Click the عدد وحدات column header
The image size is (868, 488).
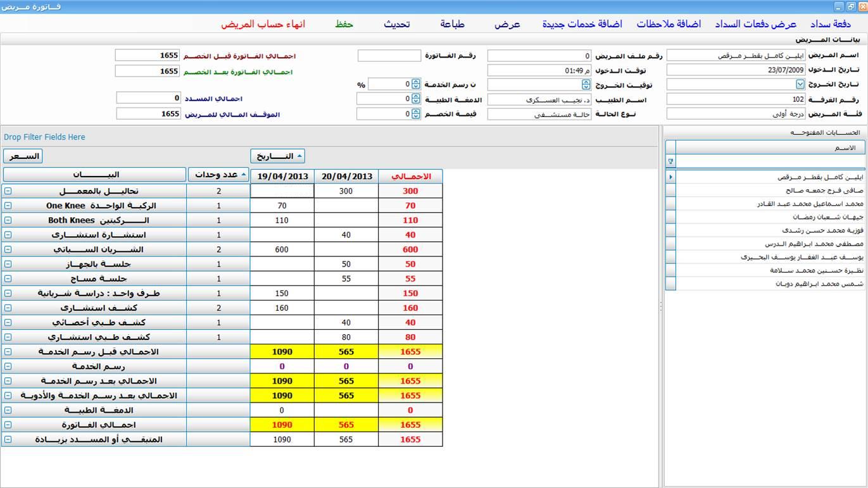pyautogui.click(x=218, y=175)
